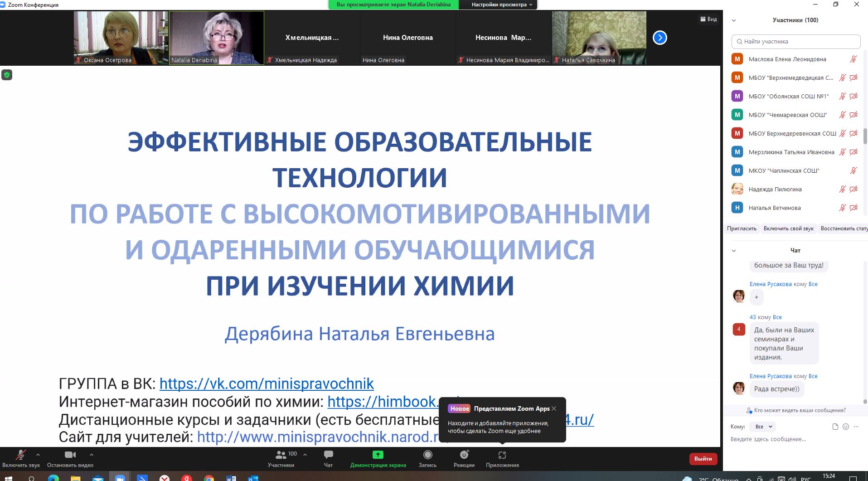The image size is (868, 481).
Task: Click the participants list scrollbar
Action: pyautogui.click(x=865, y=136)
